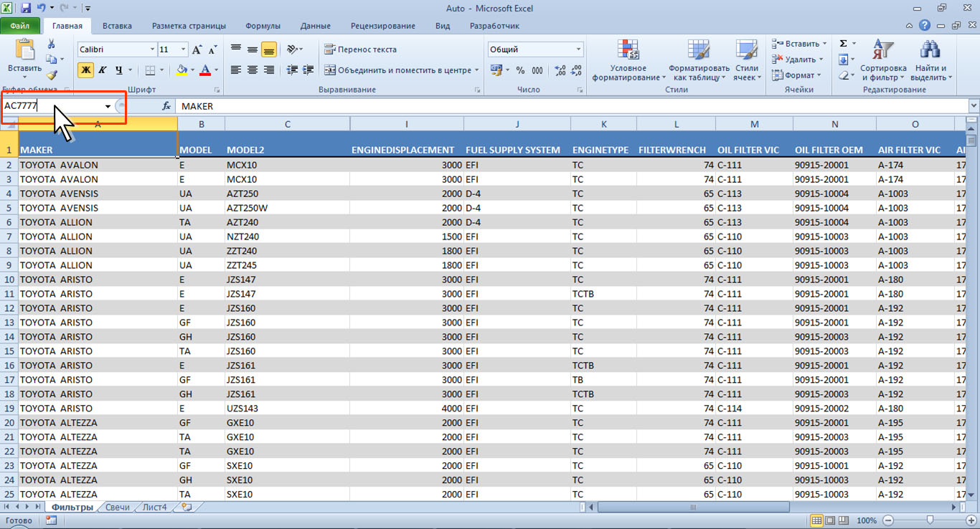Click the Undo arrow in quick access toolbar

pos(42,9)
